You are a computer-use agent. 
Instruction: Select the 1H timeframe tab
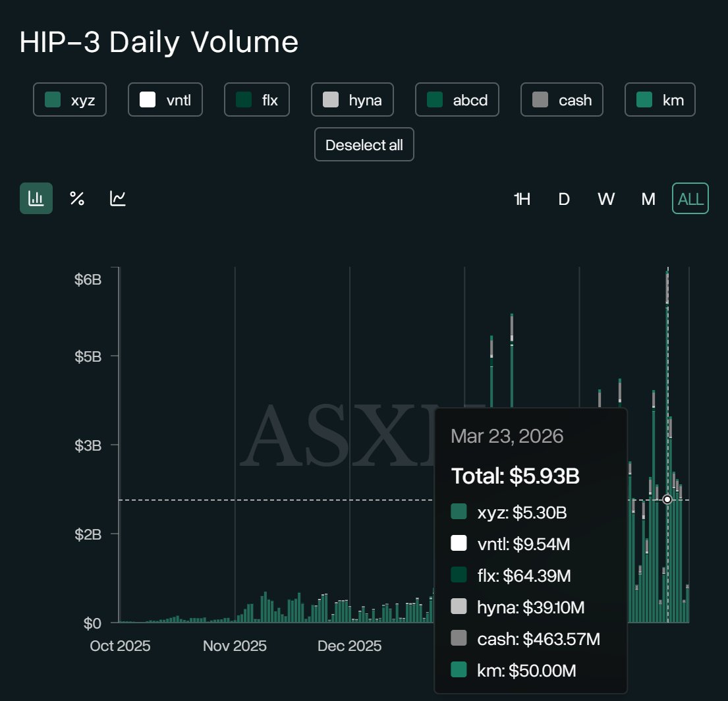tap(522, 199)
